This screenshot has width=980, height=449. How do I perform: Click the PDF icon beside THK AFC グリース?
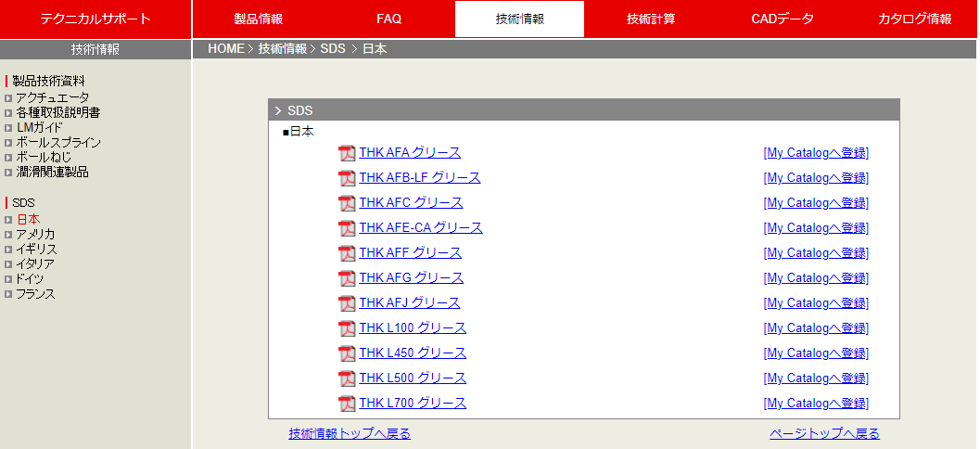pos(347,203)
